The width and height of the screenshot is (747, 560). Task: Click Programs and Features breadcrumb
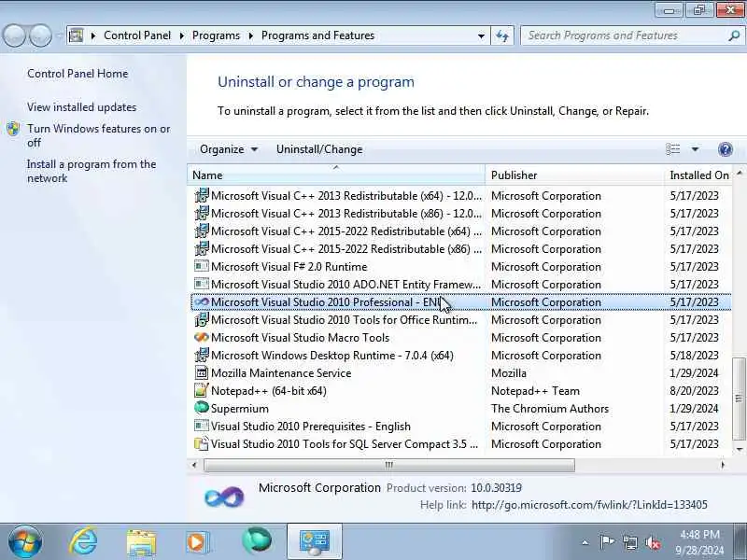tap(317, 35)
